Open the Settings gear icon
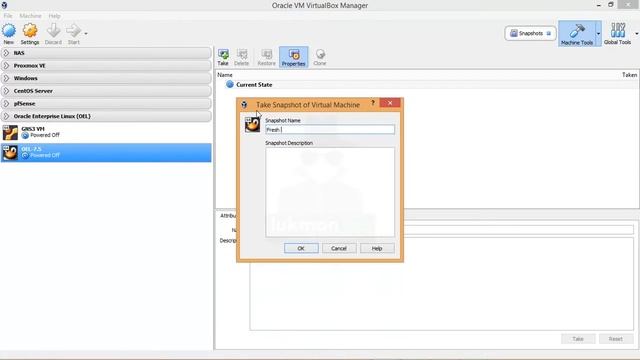Image resolution: width=640 pixels, height=360 pixels. click(x=30, y=31)
